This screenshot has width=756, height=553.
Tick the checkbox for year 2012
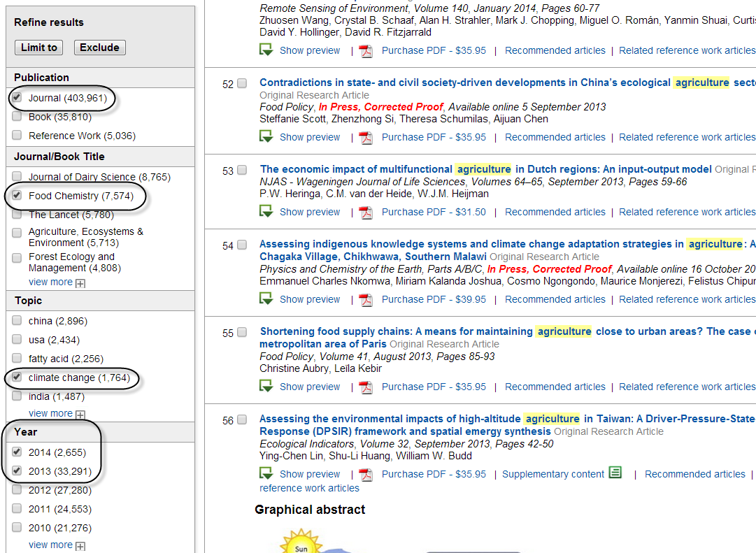[x=17, y=490]
